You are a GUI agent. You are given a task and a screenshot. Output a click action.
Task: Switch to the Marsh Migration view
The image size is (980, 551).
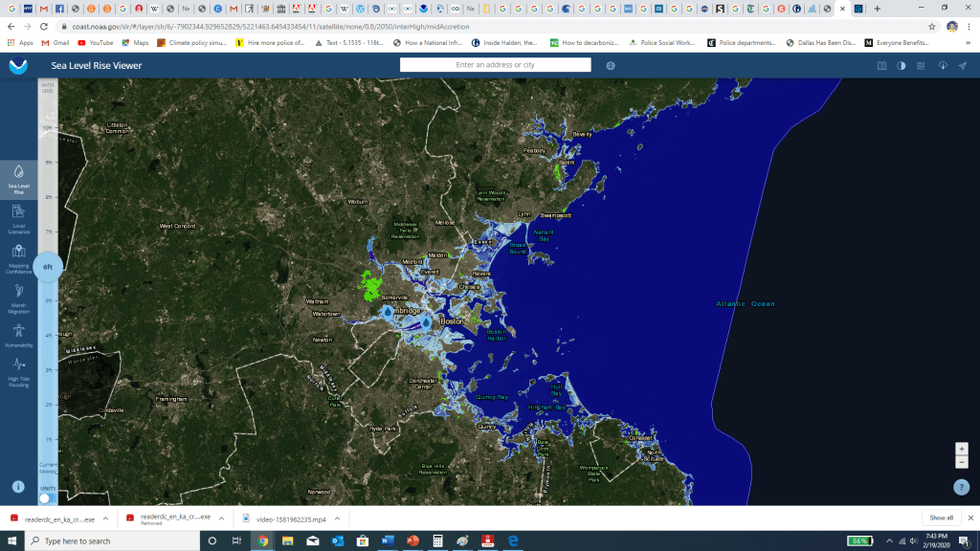click(x=18, y=296)
